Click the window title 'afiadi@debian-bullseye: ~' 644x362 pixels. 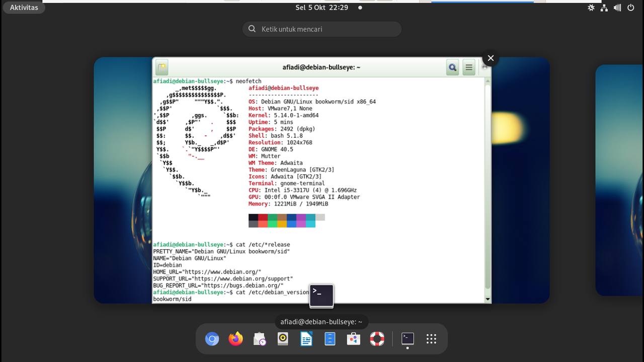pos(321,67)
